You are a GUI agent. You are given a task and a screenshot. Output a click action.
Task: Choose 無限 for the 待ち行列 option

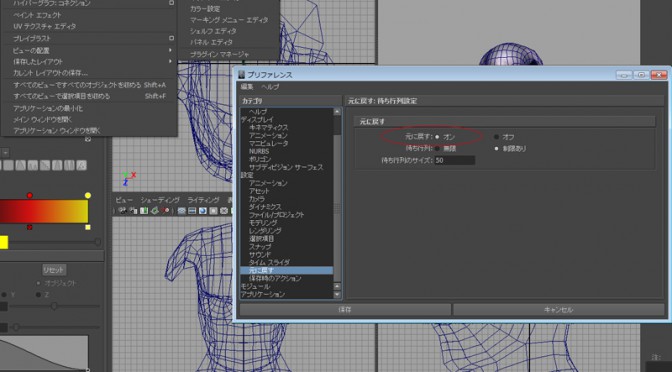(x=437, y=148)
